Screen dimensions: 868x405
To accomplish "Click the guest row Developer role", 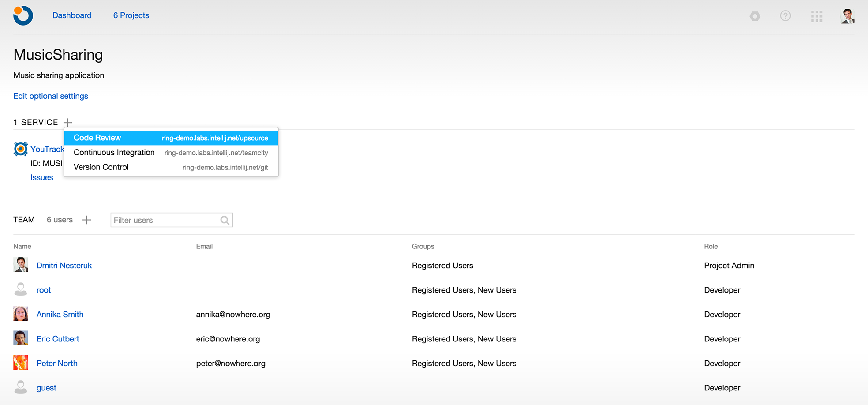I will [722, 388].
